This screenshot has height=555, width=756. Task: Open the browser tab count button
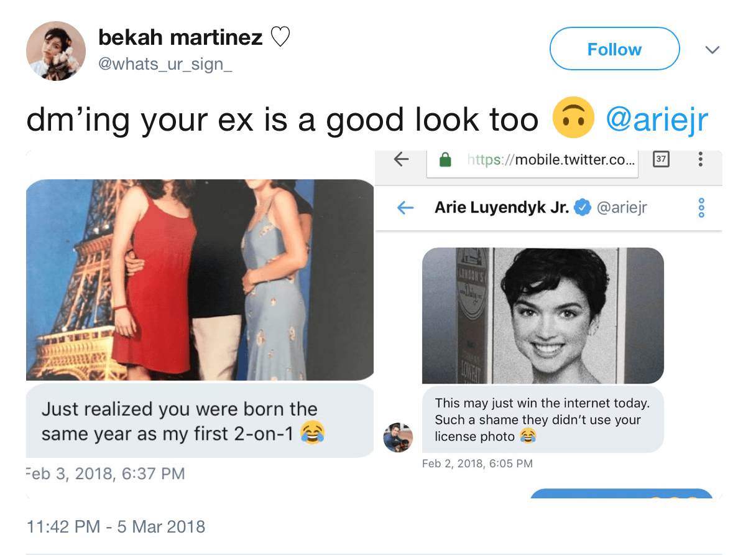[x=661, y=160]
